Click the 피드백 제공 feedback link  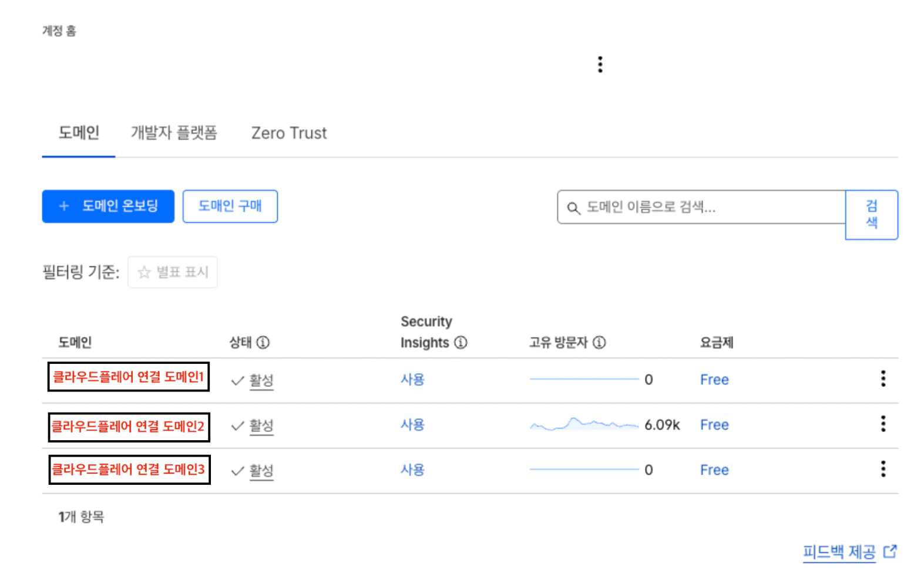point(839,552)
